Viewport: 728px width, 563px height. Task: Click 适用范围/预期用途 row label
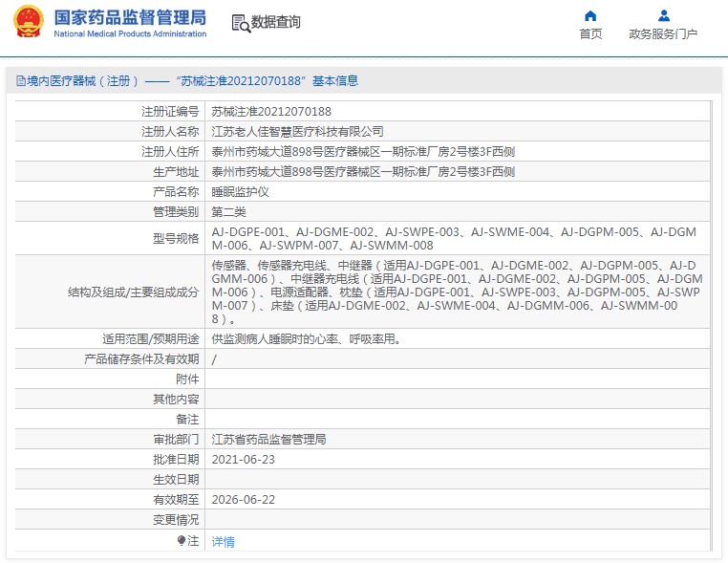pyautogui.click(x=150, y=339)
